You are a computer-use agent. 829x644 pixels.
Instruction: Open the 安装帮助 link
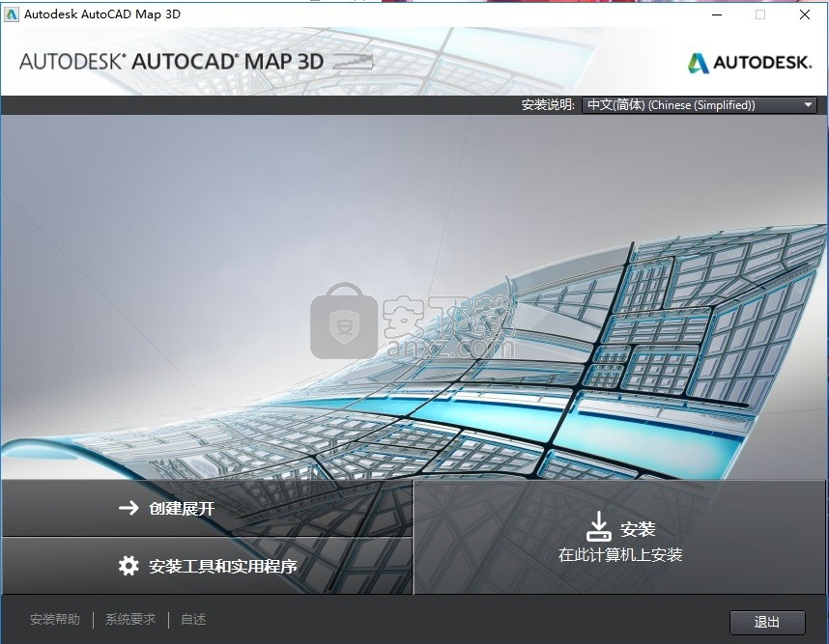coord(55,619)
